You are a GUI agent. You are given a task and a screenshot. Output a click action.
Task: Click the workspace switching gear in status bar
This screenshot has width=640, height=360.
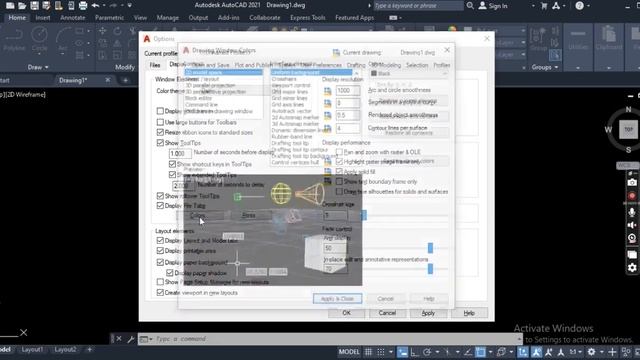591,352
